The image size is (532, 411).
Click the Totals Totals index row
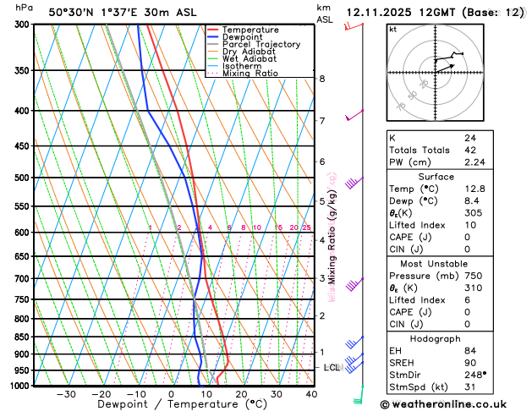(x=440, y=151)
